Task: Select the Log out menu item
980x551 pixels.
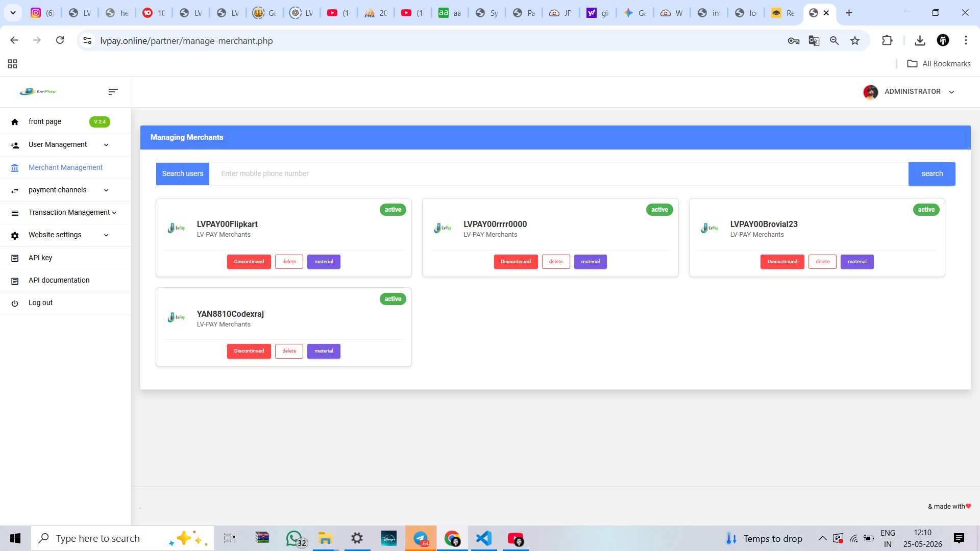Action: coord(65,303)
